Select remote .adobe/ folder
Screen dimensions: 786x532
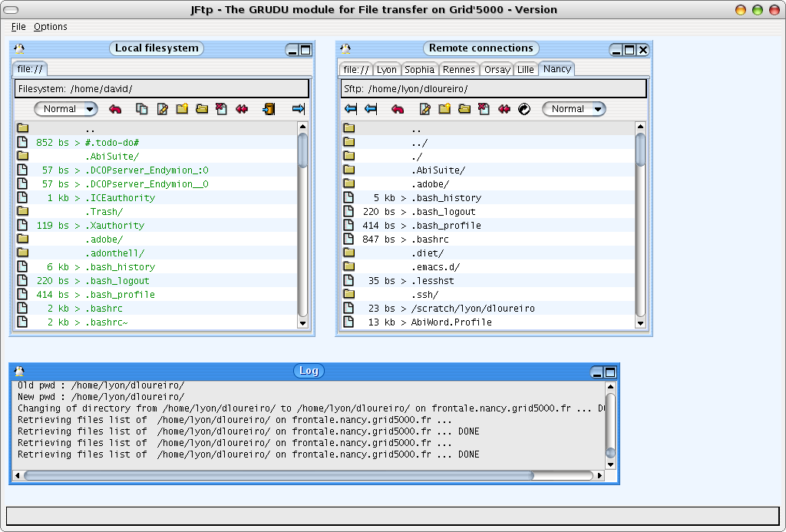[488, 183]
